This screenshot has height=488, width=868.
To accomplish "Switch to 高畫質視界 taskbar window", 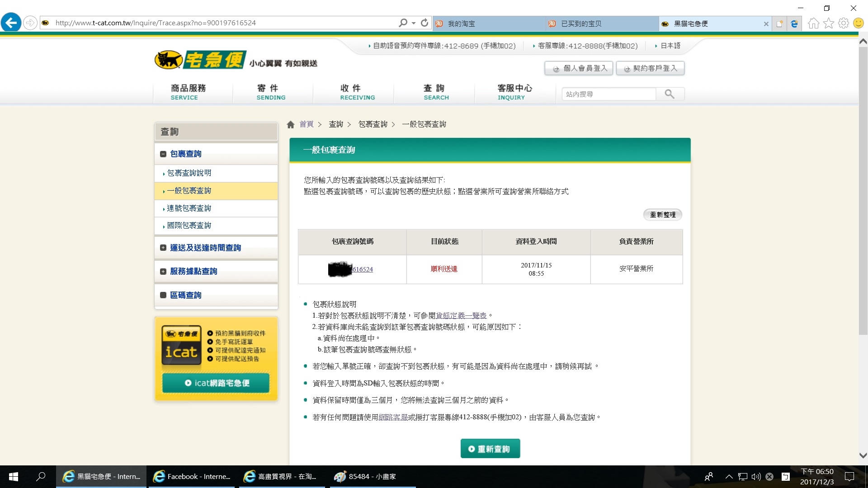I will click(282, 477).
